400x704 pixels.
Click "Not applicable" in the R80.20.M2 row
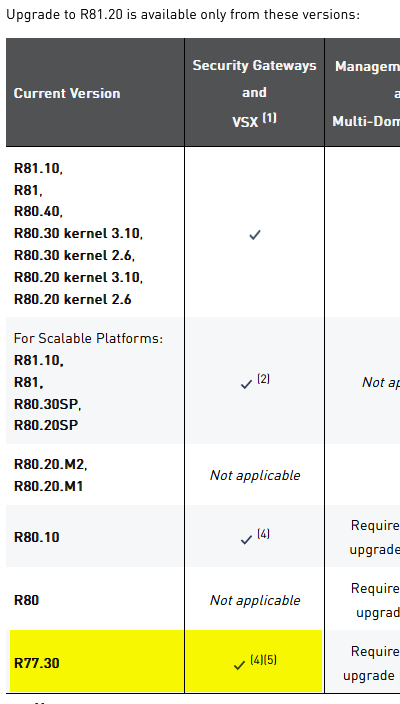coord(255,475)
